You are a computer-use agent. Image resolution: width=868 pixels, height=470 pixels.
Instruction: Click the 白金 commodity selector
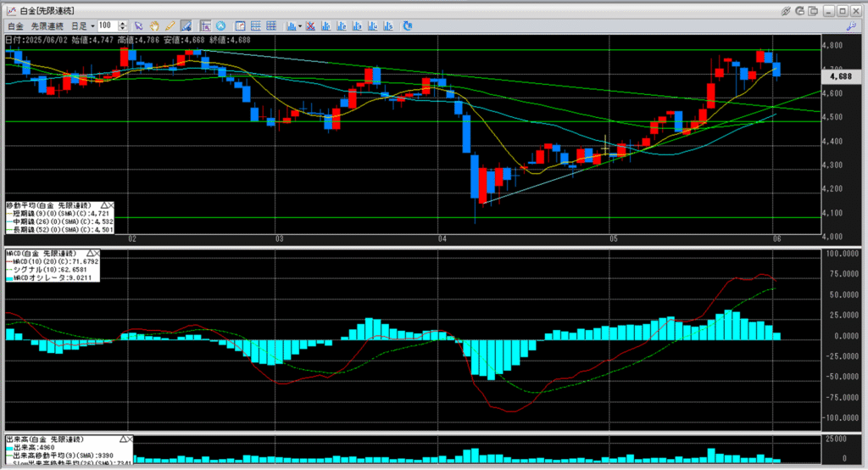(x=15, y=26)
